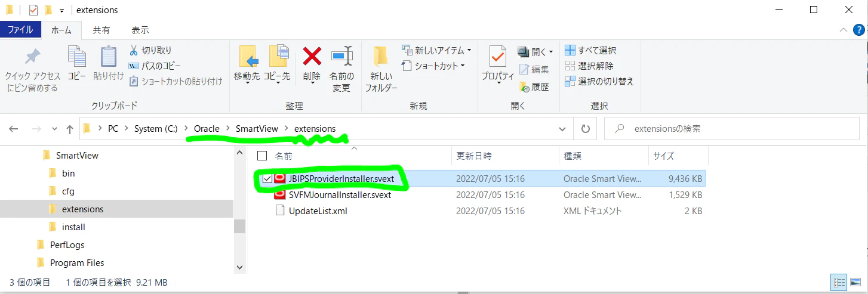Collapse the ribbon with the chevron

tap(843, 29)
